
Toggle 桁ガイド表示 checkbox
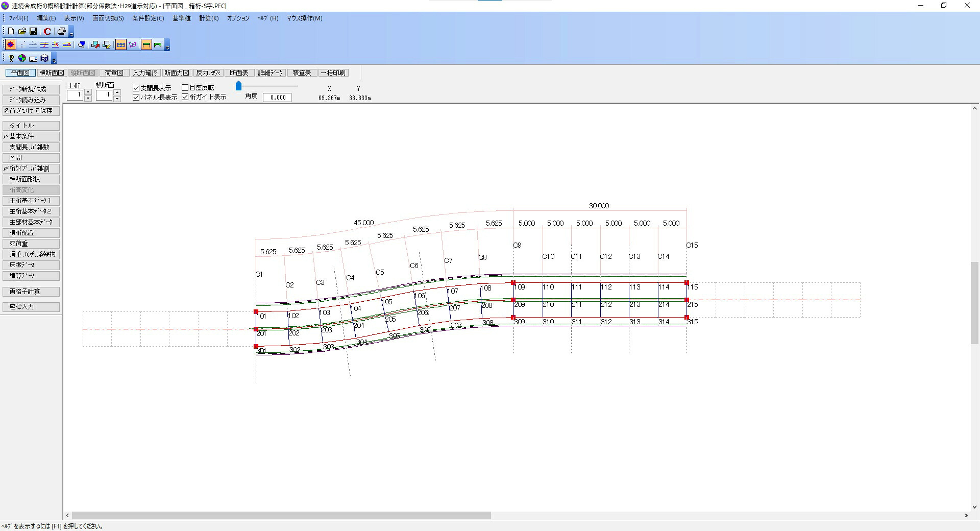pos(185,97)
